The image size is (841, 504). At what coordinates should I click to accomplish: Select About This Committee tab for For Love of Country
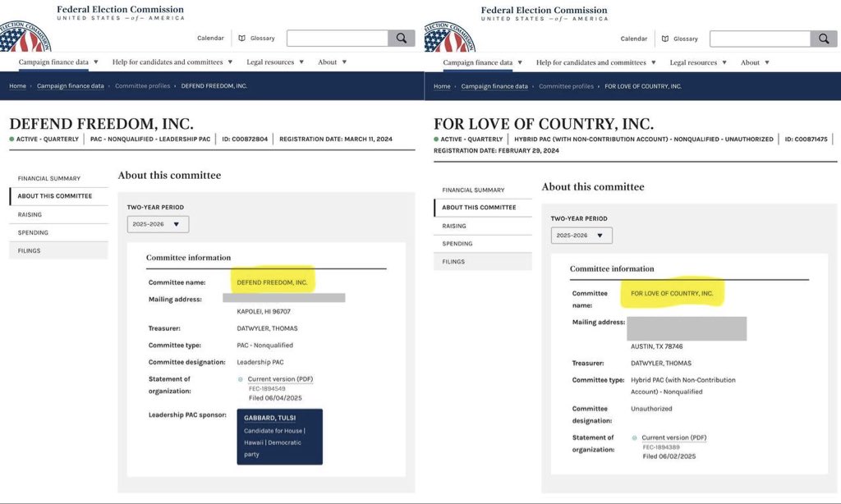click(x=483, y=208)
